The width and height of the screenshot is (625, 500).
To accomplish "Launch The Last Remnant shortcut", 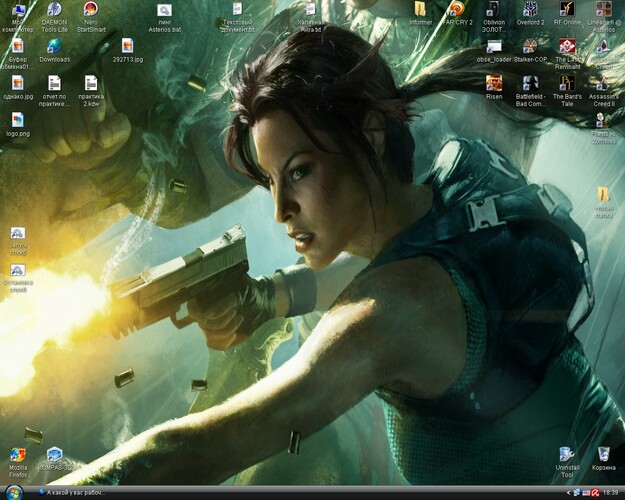I will click(567, 46).
